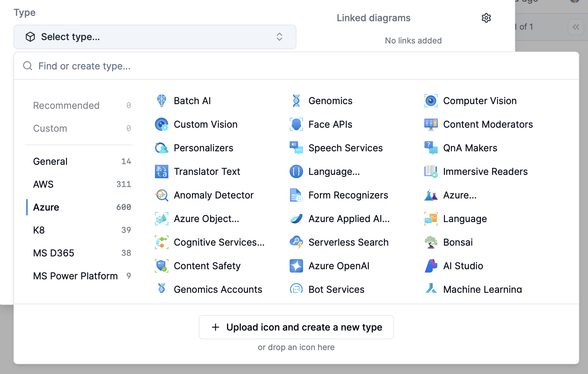Open the Select type dropdown
Viewport: 588px width, 374px height.
point(154,36)
